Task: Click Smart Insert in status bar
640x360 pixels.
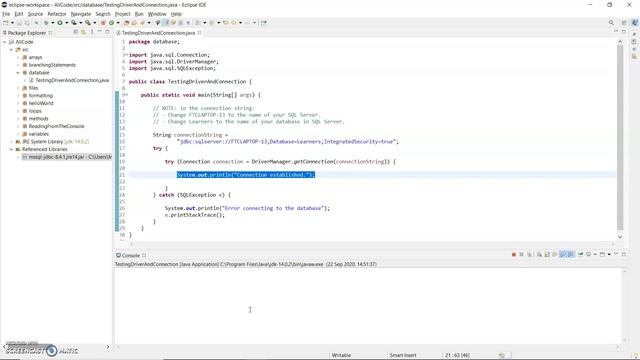Action: click(x=402, y=356)
